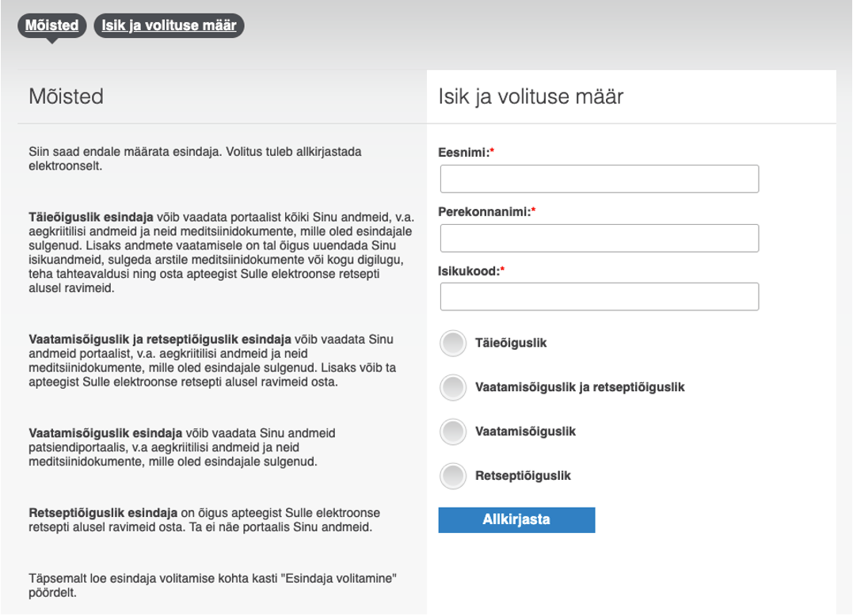Click the 'Vaatamisõiguslik ja retseptiõiguslik' radio label
Viewport: 853px width, 616px height.
[580, 387]
